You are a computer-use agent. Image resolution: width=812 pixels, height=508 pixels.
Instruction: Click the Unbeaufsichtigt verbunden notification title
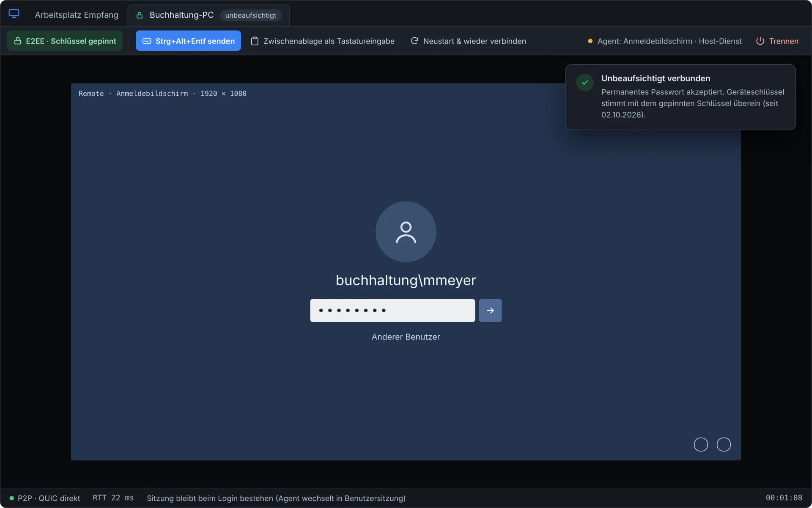pyautogui.click(x=656, y=78)
